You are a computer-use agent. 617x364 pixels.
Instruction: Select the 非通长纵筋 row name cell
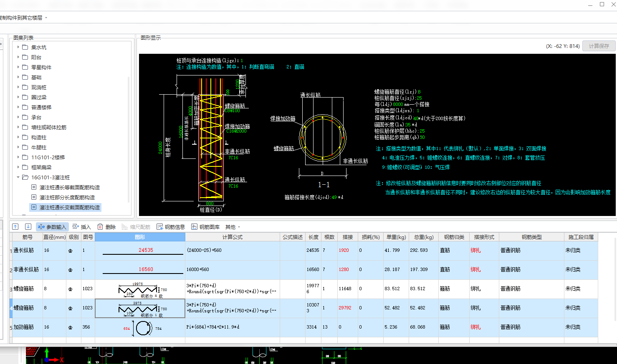point(28,269)
